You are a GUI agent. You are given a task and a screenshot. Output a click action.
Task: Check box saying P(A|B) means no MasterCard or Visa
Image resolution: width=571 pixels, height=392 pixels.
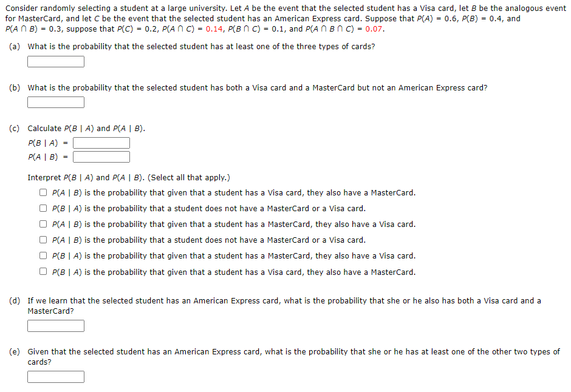[x=43, y=239]
